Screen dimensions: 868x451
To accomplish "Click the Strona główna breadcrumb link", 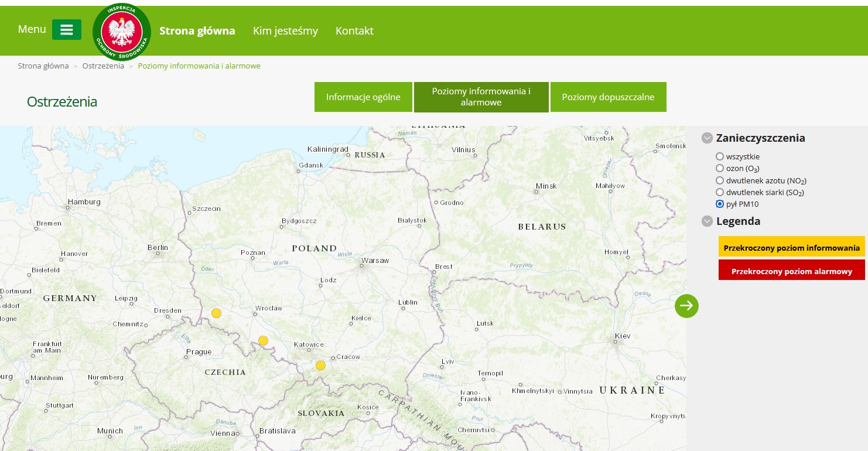I will point(43,66).
